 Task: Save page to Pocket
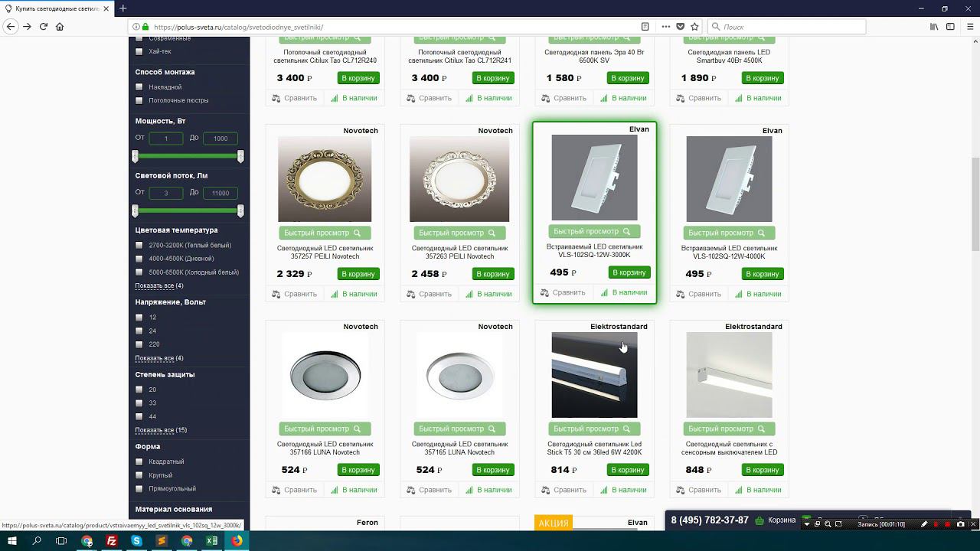pyautogui.click(x=680, y=26)
